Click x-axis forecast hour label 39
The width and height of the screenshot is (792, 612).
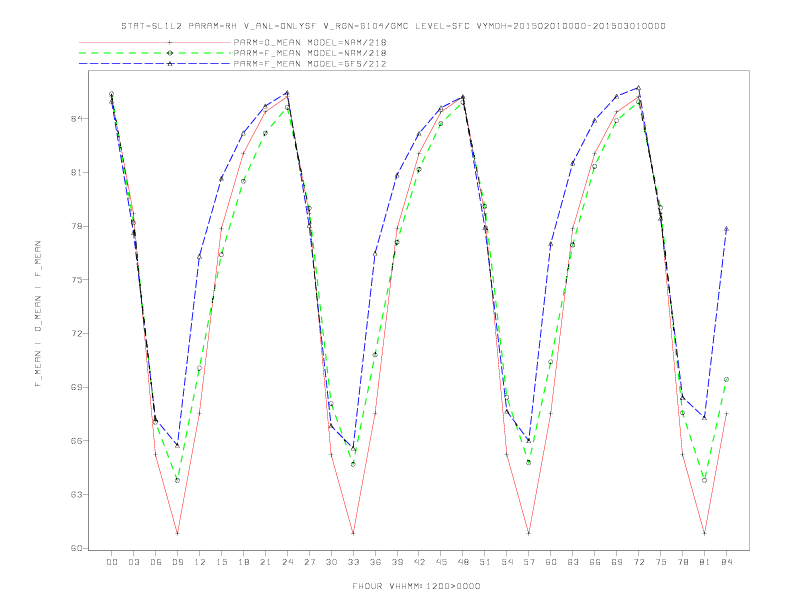[x=397, y=562]
